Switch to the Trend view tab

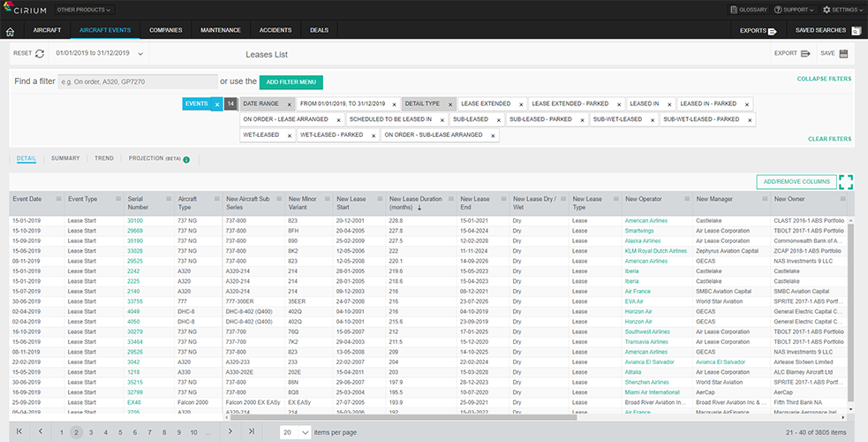tap(104, 158)
